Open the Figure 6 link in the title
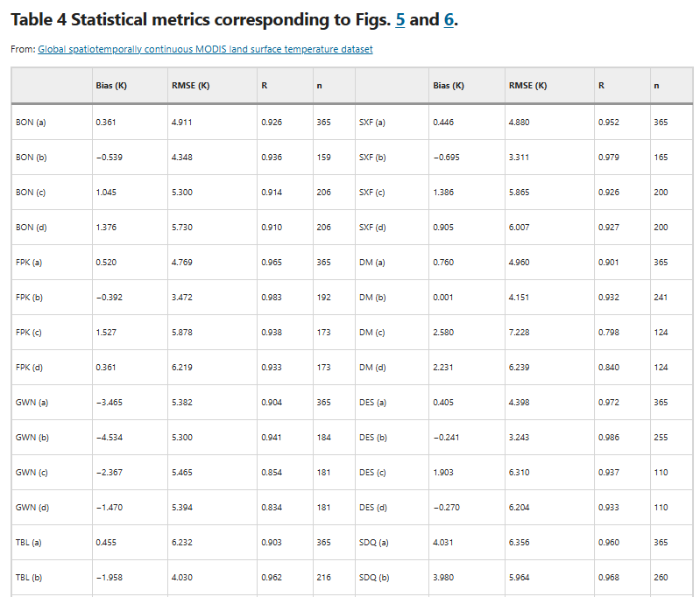Screen dimensions: 700x597 pyautogui.click(x=448, y=19)
